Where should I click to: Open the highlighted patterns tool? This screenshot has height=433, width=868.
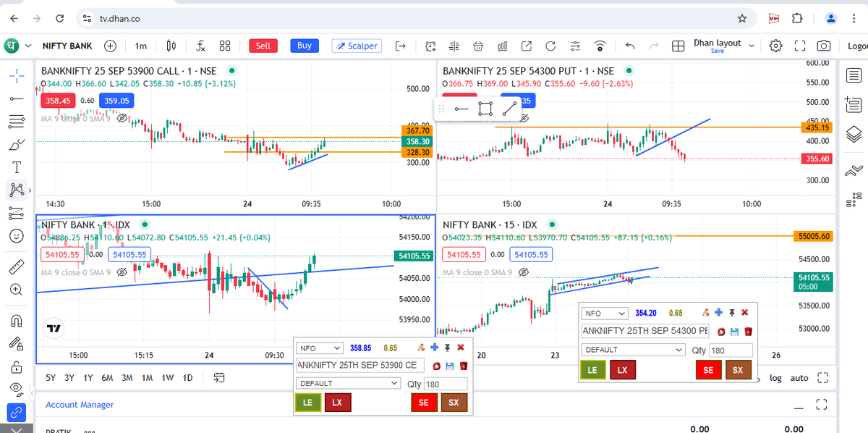point(17,190)
